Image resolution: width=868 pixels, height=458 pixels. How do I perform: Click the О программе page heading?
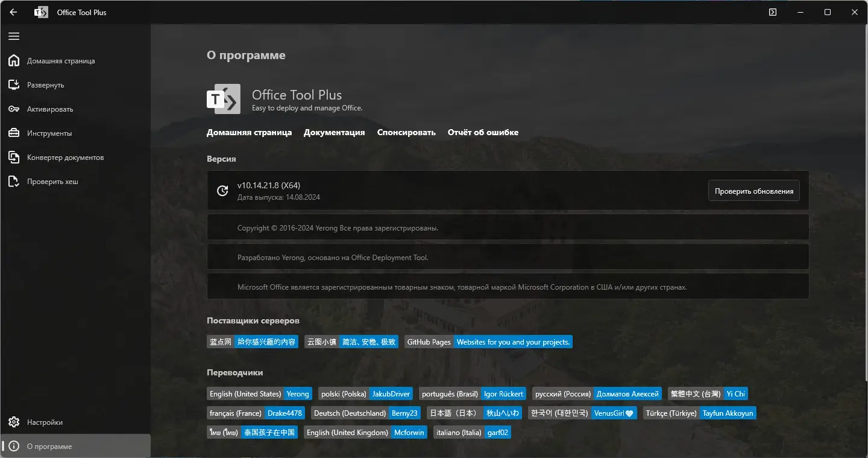(246, 55)
